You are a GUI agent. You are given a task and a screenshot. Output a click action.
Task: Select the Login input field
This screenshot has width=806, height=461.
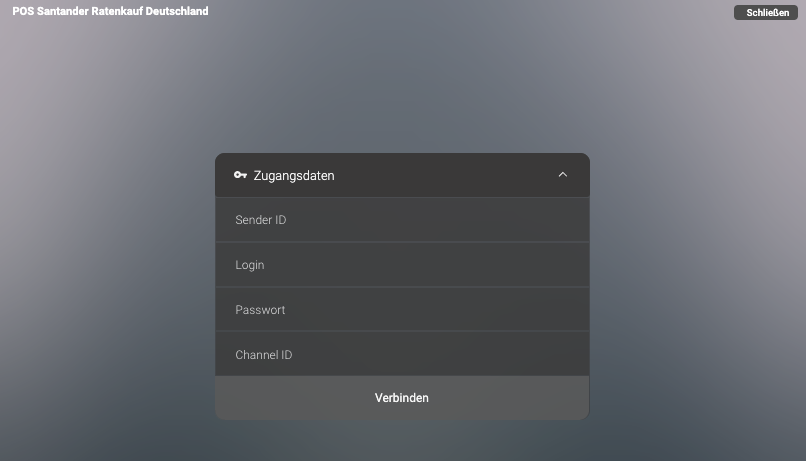click(x=402, y=265)
